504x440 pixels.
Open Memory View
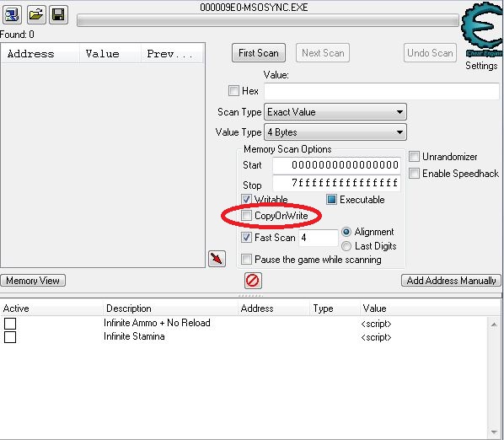tap(33, 281)
